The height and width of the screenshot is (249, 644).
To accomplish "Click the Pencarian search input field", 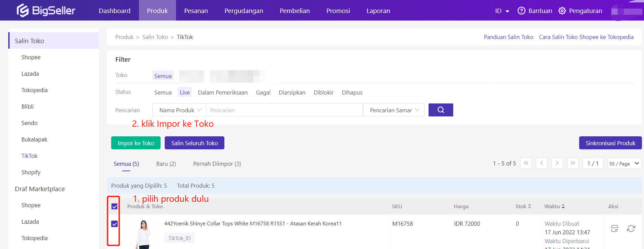I will click(x=284, y=110).
